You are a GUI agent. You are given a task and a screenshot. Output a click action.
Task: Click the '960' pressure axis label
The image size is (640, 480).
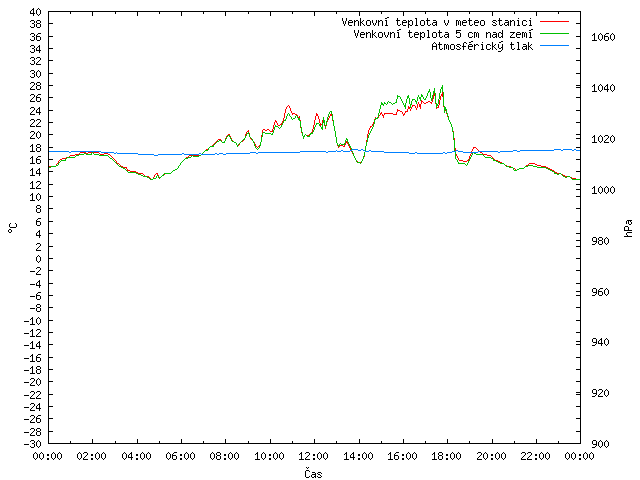600,292
